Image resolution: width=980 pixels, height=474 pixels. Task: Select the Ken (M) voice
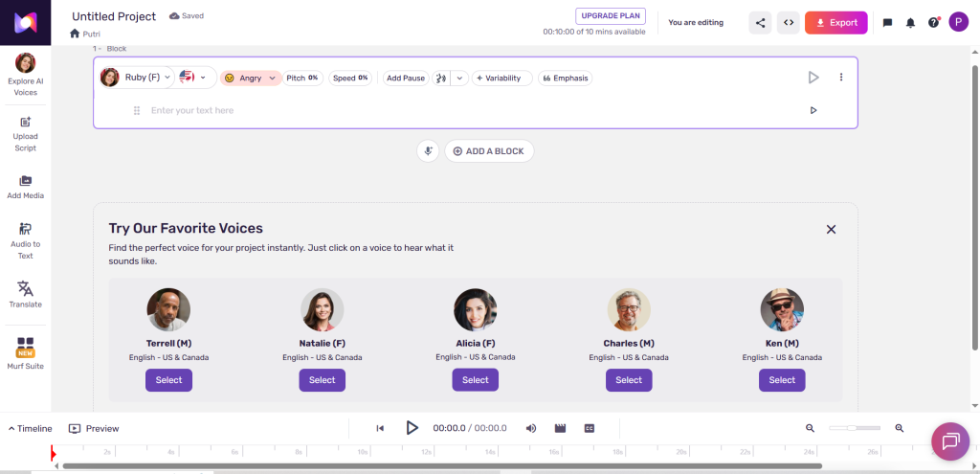click(x=782, y=380)
